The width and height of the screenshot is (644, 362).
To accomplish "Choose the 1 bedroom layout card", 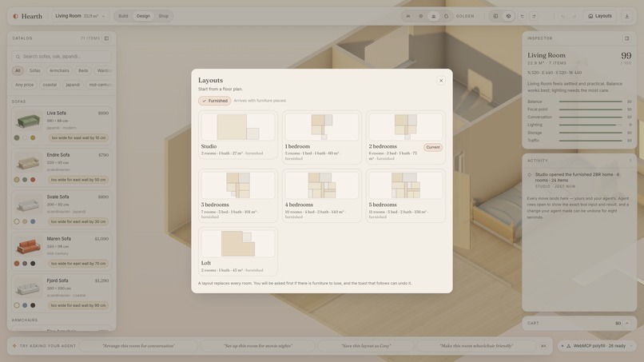I will pyautogui.click(x=321, y=137).
